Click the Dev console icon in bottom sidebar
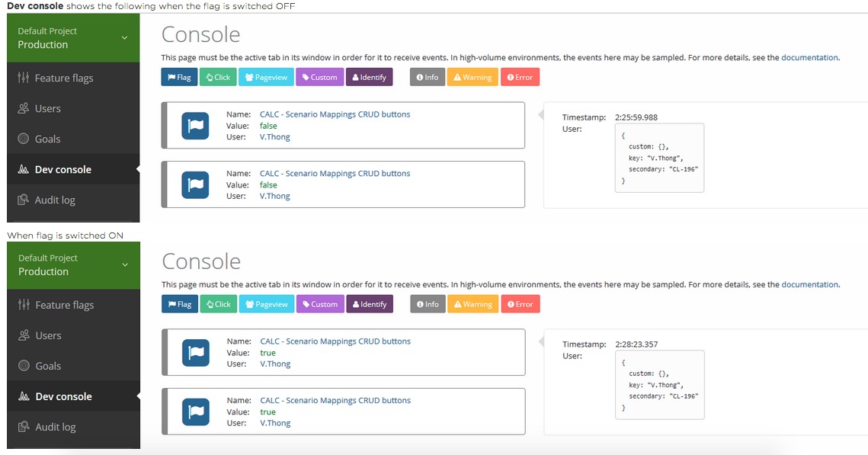Screen dimensions: 868x455 pos(24,396)
